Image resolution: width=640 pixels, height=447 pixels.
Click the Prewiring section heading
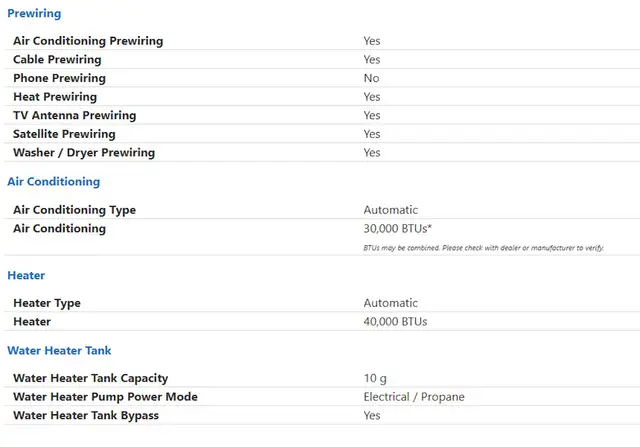pyautogui.click(x=34, y=13)
